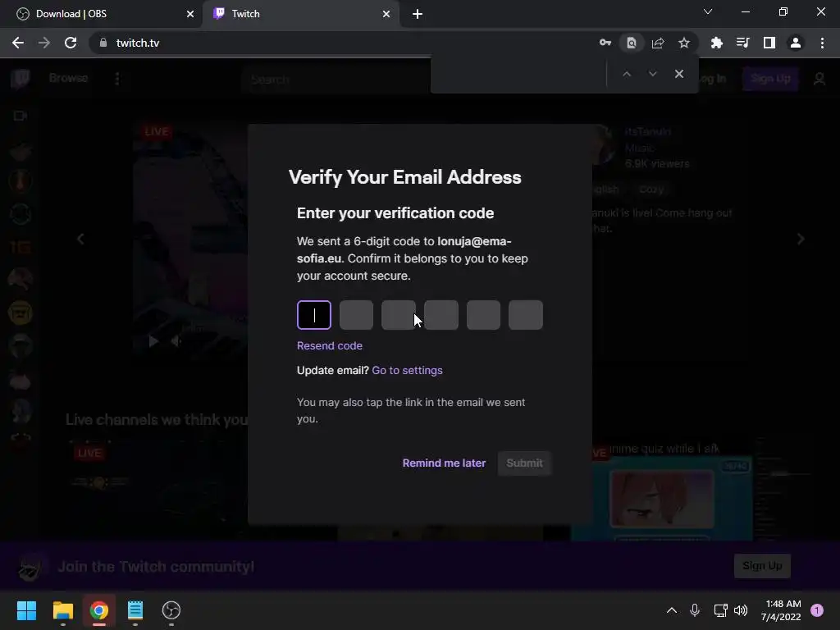Bookmark this tab with the star
840x630 pixels.
(684, 43)
